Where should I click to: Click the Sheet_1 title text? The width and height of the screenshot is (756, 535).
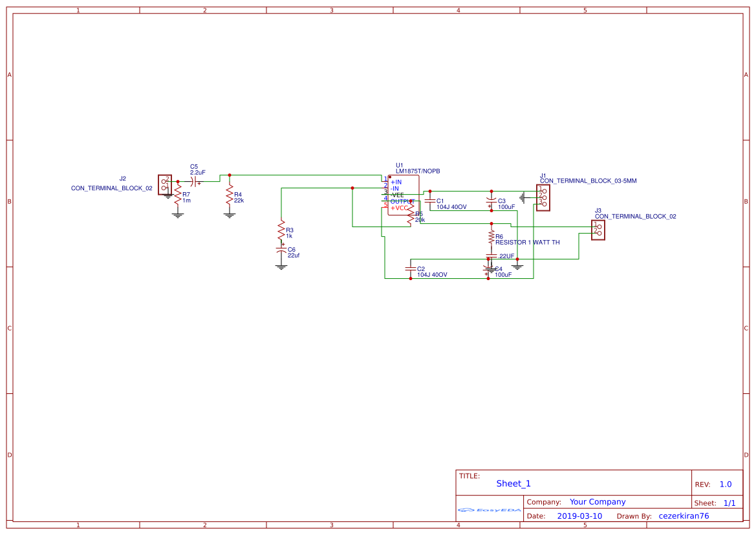point(512,483)
